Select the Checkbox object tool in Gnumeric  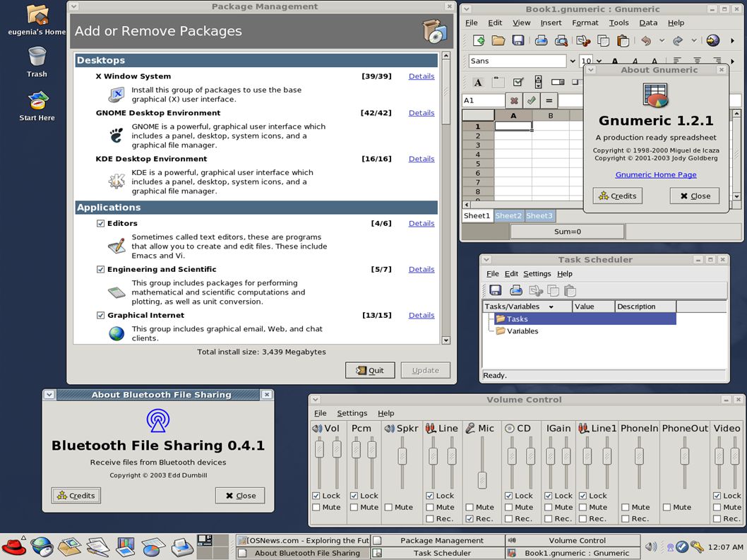518,83
